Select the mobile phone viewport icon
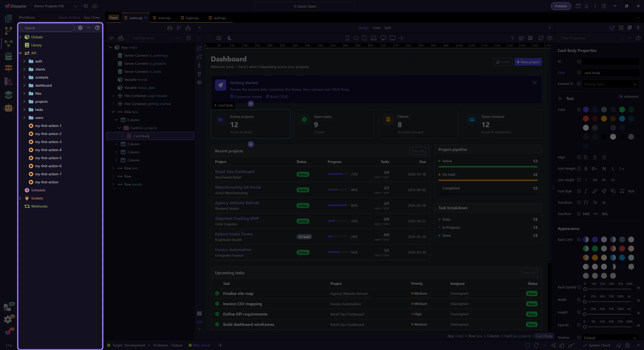The width and height of the screenshot is (644, 350). [347, 38]
